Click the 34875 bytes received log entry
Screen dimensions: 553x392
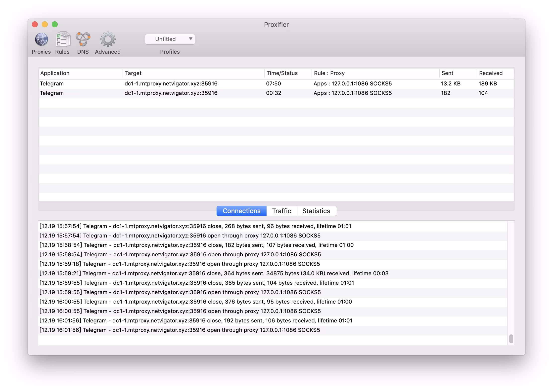[214, 274]
